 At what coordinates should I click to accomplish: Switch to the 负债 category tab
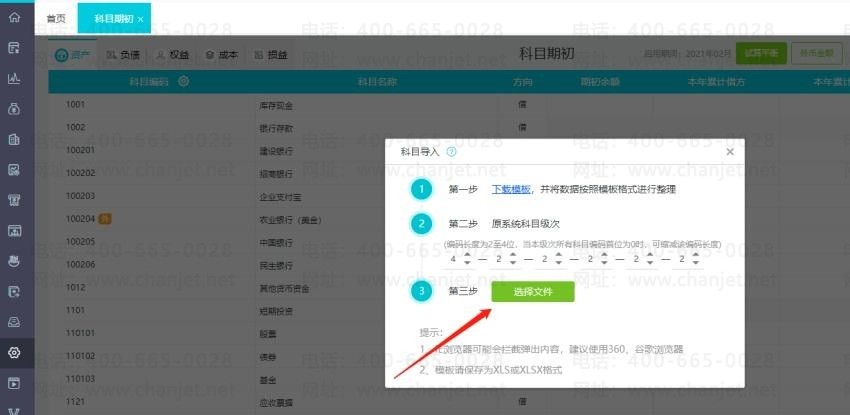click(x=124, y=55)
